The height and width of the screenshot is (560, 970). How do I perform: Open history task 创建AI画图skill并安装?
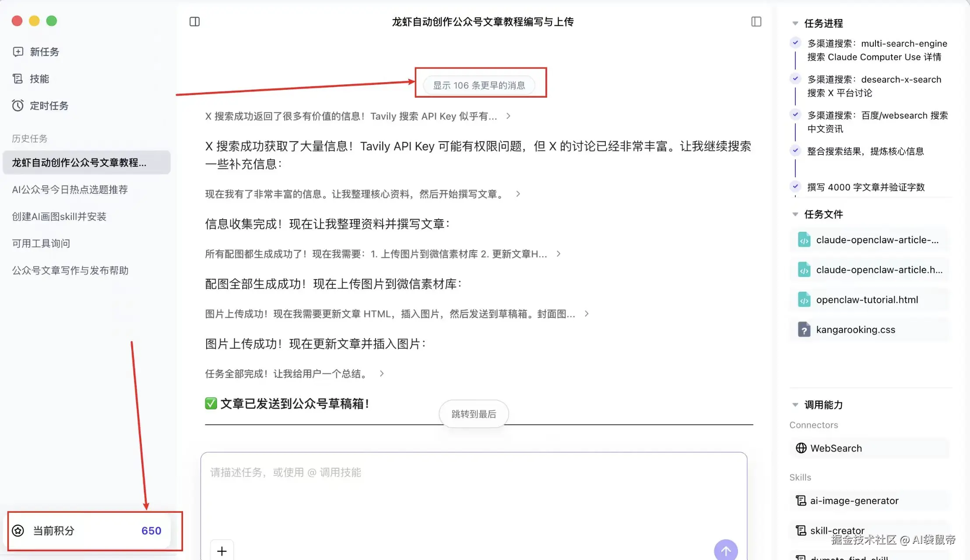click(59, 217)
